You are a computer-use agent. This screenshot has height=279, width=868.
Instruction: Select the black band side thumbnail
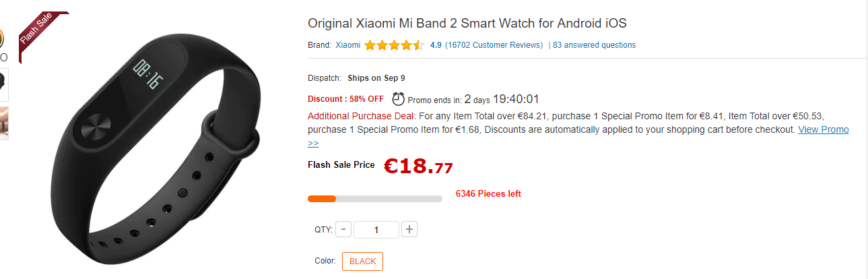point(3,84)
